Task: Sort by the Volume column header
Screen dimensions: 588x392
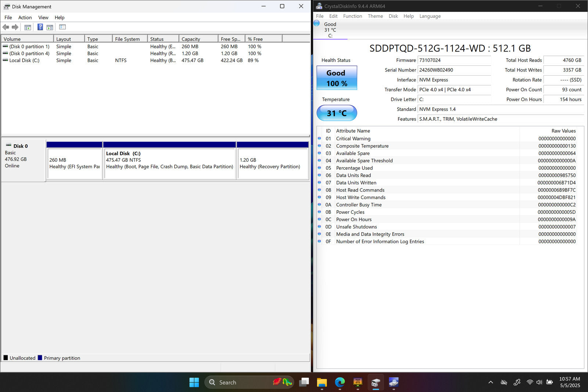Action: pyautogui.click(x=28, y=39)
